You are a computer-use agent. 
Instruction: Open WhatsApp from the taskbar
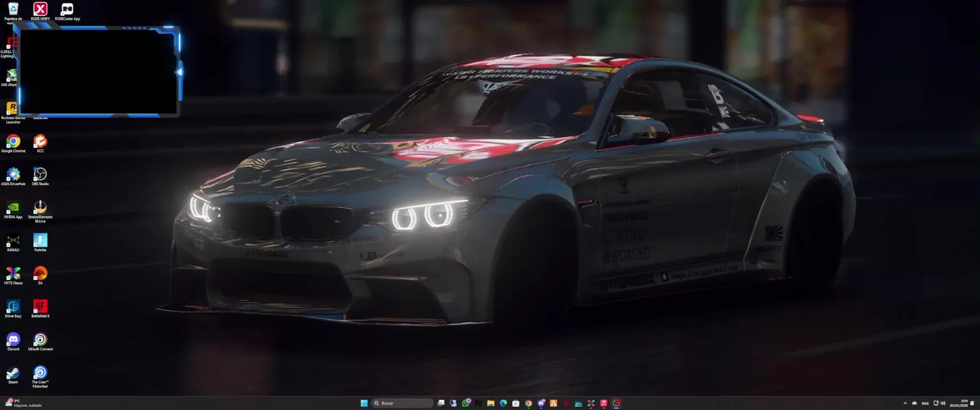[x=466, y=403]
